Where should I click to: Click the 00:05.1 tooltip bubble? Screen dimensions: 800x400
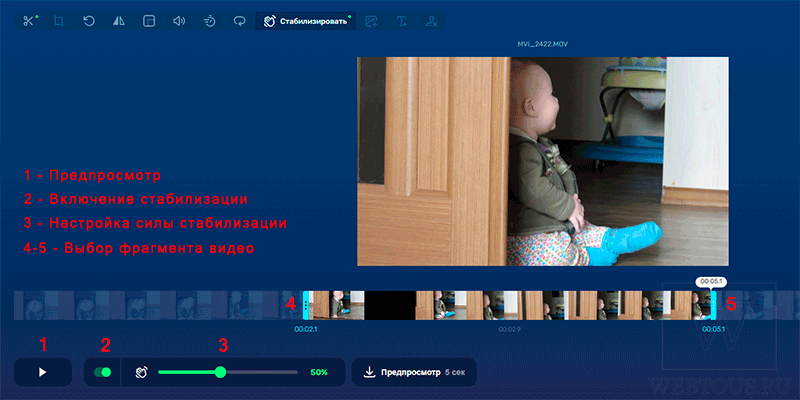(x=713, y=281)
